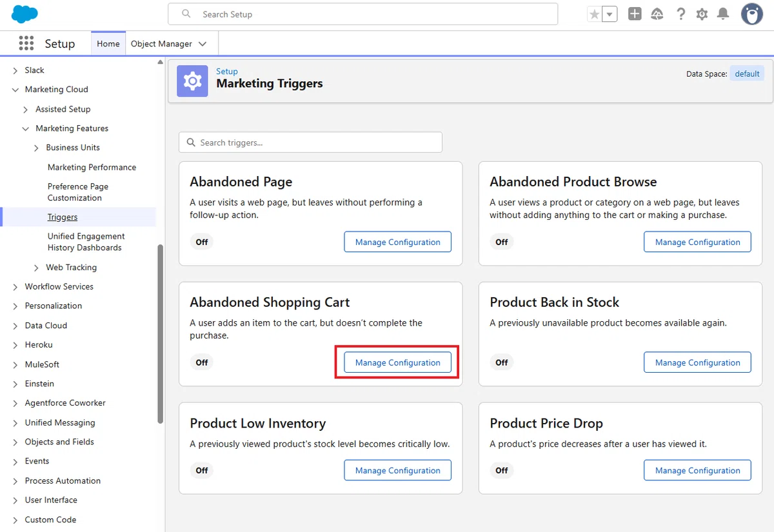This screenshot has width=774, height=532.
Task: Manage Configuration for Product Back in Stock
Action: point(697,362)
